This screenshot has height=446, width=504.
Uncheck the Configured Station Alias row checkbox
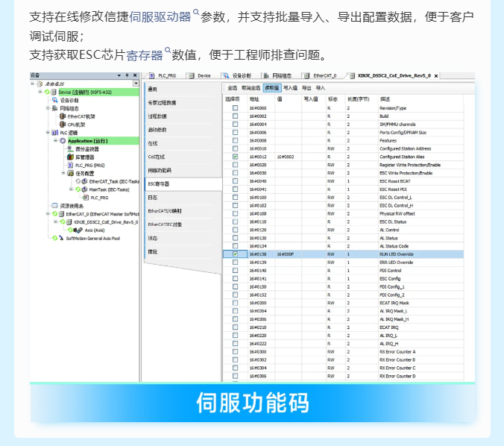[x=236, y=157]
